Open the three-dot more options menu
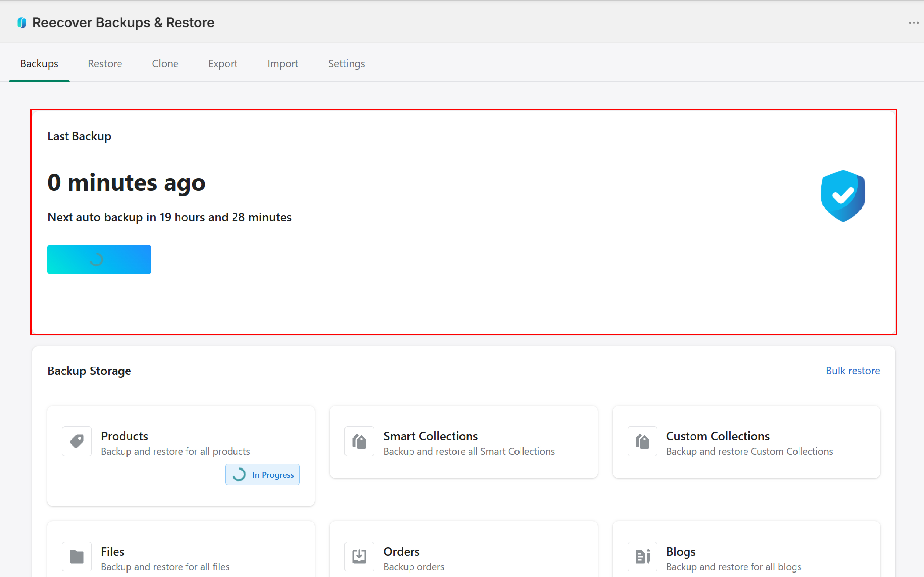The height and width of the screenshot is (577, 924). click(x=914, y=23)
